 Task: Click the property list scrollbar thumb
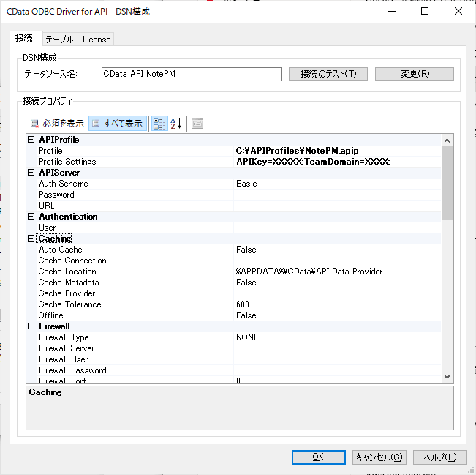[x=447, y=183]
